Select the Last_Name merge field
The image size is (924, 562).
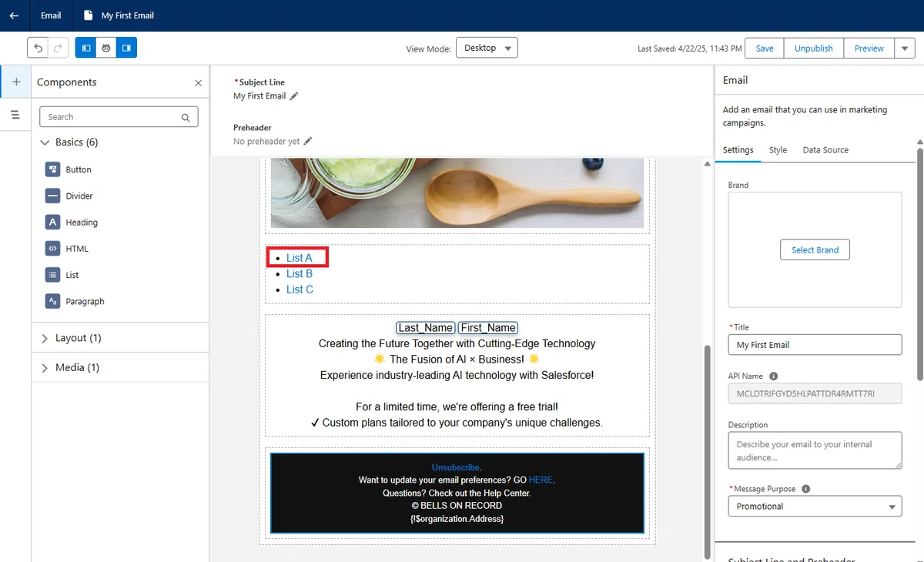tap(426, 328)
